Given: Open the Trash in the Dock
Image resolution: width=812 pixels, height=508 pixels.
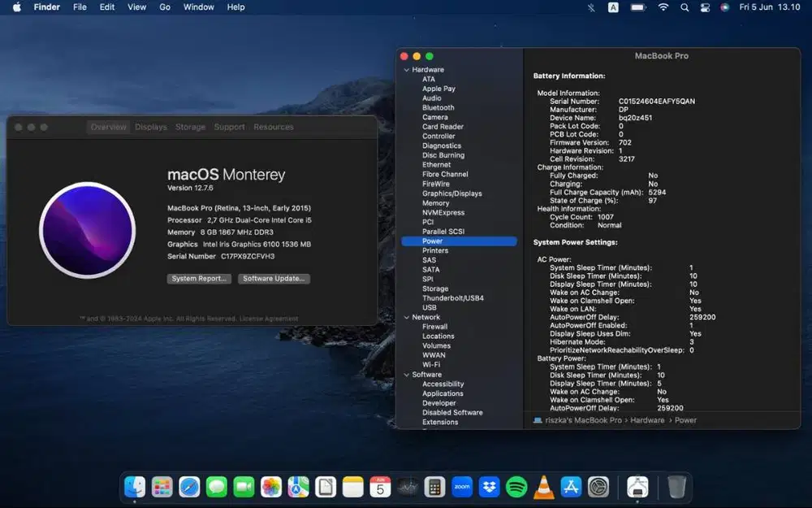Looking at the screenshot, I should [x=676, y=487].
